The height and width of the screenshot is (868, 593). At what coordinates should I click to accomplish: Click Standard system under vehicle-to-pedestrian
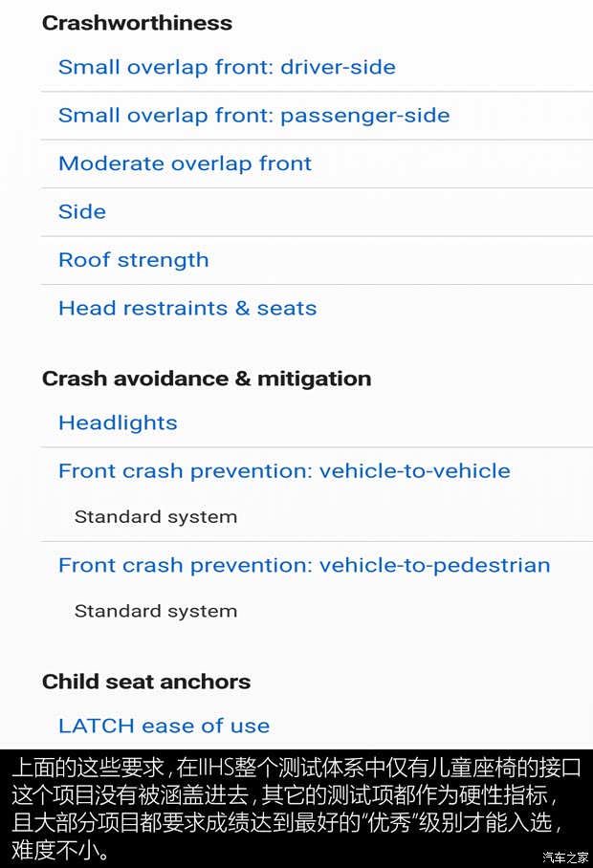[156, 611]
